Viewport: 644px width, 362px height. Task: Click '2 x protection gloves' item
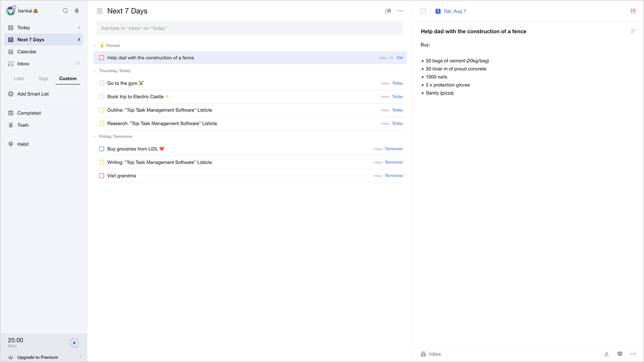coord(448,85)
